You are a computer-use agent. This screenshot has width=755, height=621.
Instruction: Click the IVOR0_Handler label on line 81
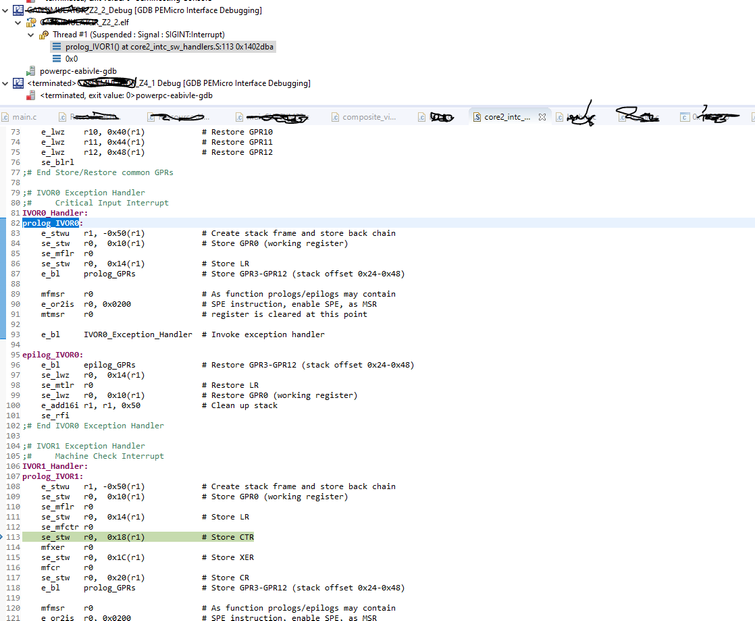click(x=55, y=213)
